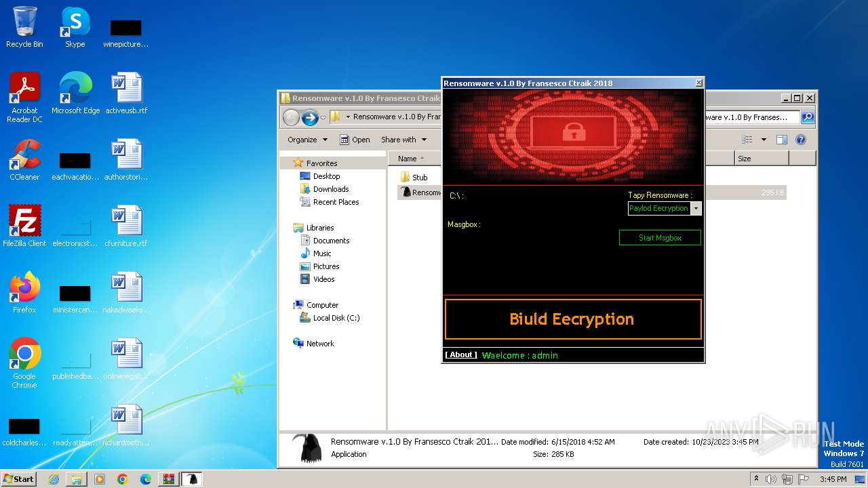This screenshot has width=868, height=488.
Task: Open the Action Center flag icon
Action: (x=804, y=479)
